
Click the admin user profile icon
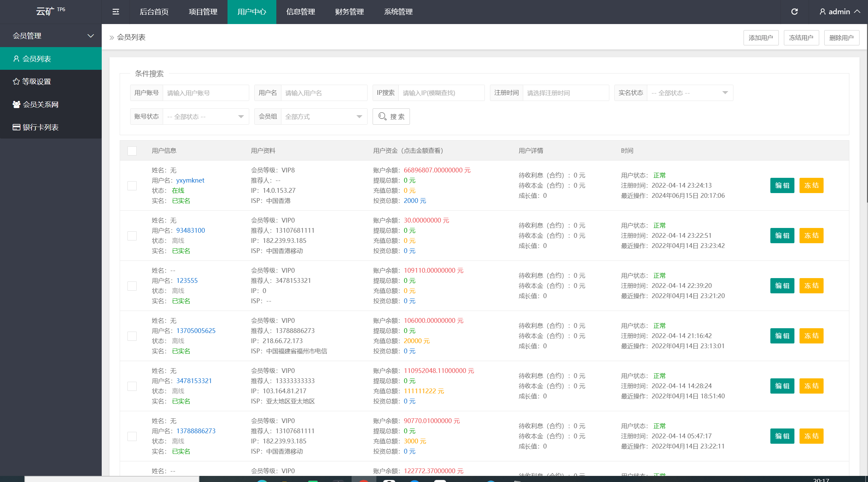(822, 12)
